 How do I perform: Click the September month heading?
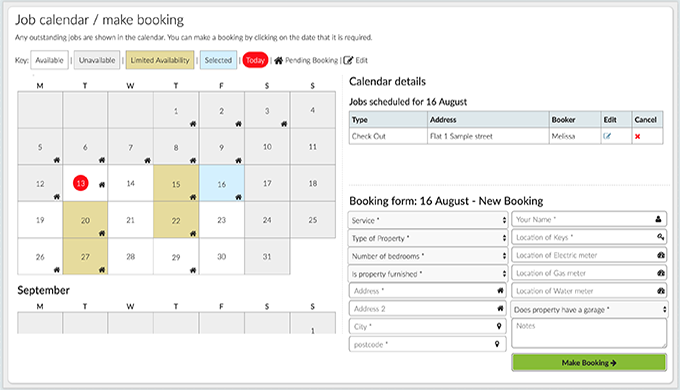(43, 290)
